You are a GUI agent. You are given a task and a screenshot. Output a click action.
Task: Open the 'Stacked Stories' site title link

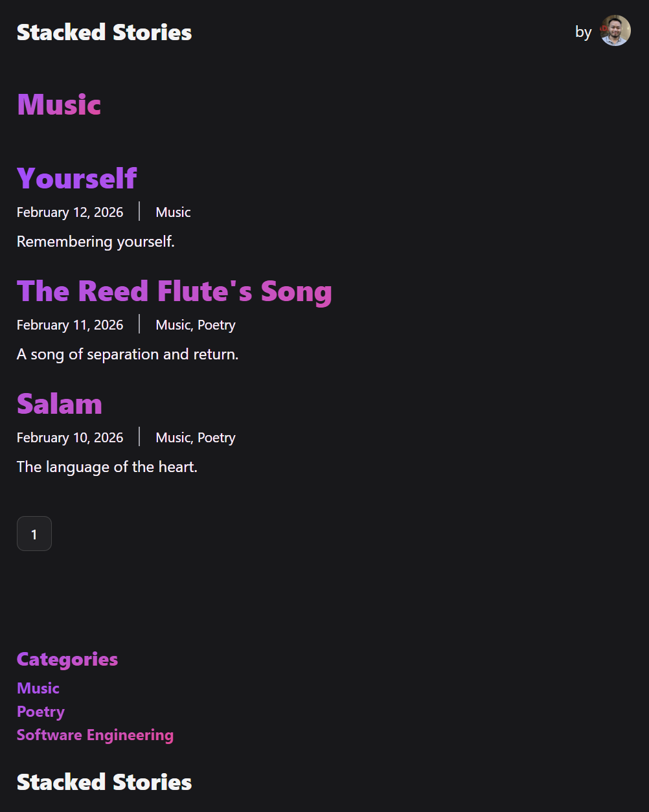tap(104, 32)
